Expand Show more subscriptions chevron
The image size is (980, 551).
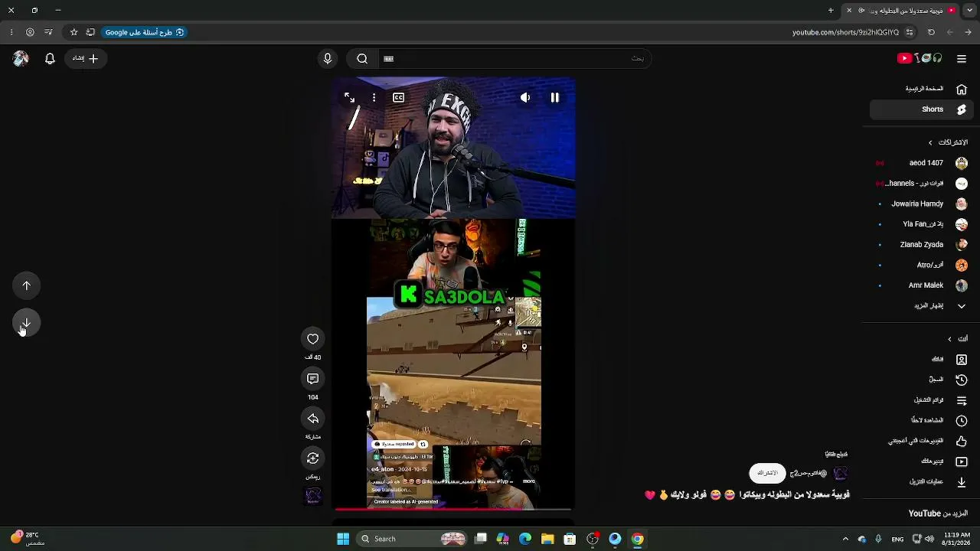[962, 306]
